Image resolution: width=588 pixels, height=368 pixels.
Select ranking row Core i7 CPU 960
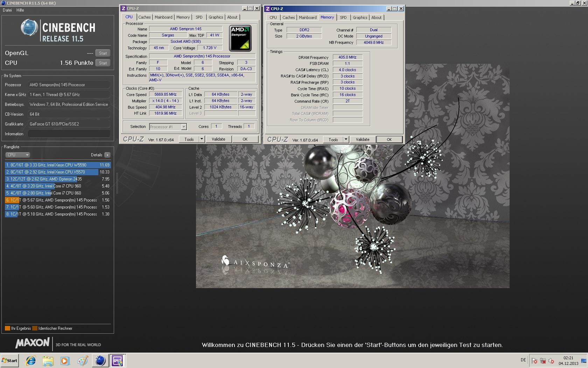click(58, 186)
